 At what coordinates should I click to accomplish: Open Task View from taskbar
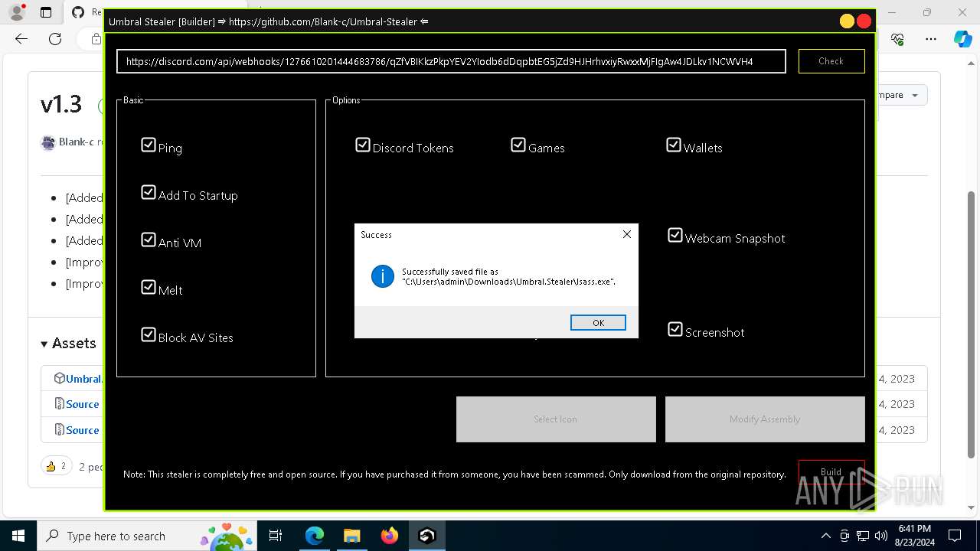click(276, 536)
